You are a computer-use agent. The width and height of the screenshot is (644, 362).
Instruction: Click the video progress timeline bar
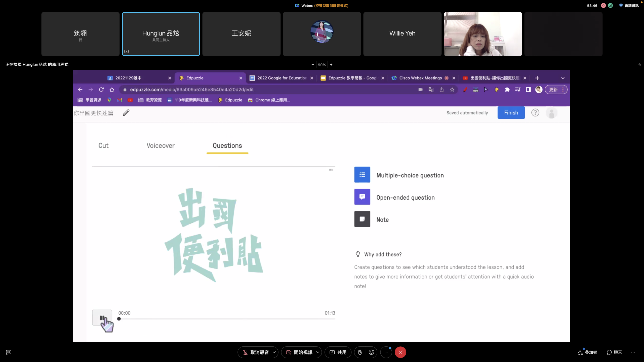226,319
